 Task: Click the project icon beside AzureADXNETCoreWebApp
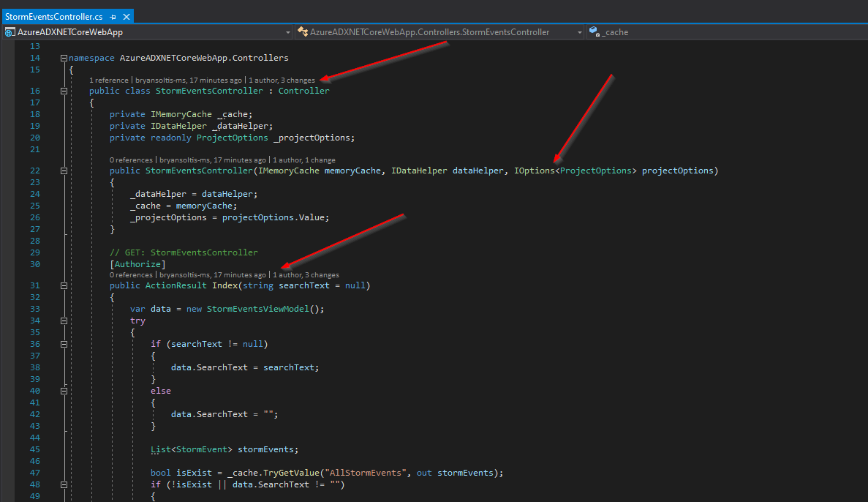pos(10,31)
